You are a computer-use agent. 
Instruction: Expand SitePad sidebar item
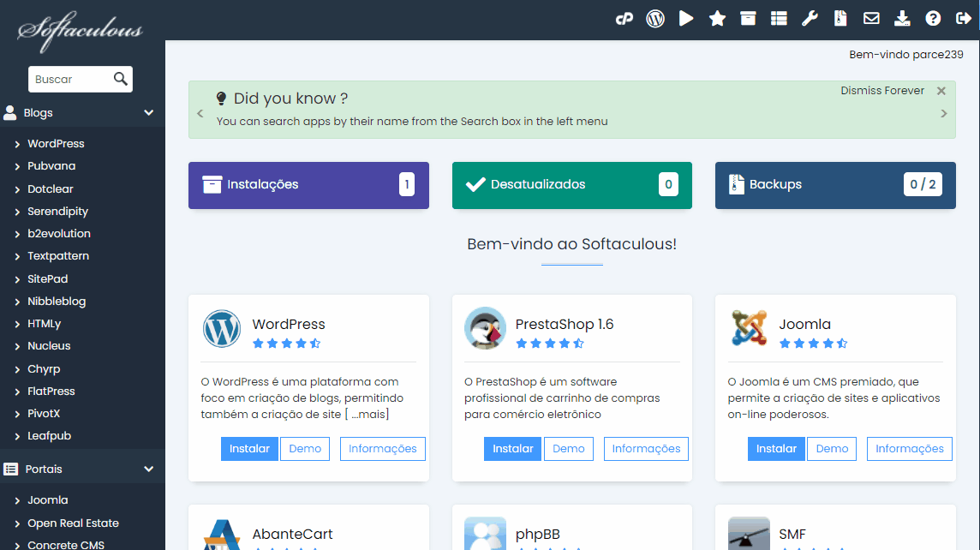pyautogui.click(x=17, y=279)
